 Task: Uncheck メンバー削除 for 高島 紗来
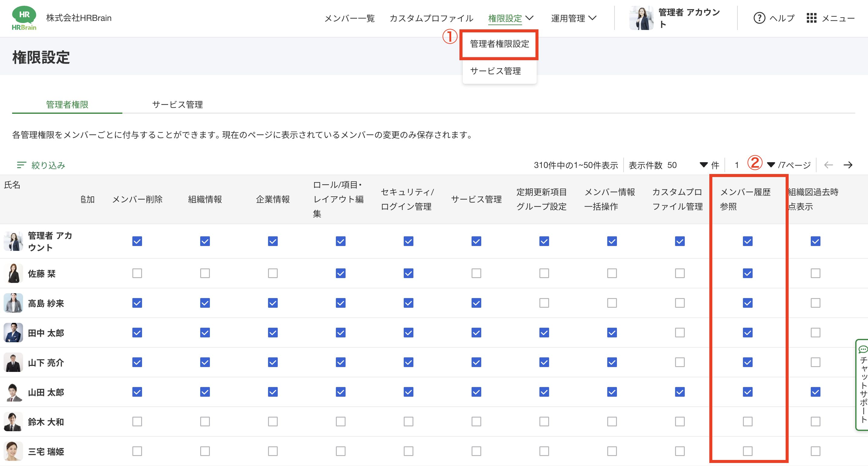coord(137,303)
